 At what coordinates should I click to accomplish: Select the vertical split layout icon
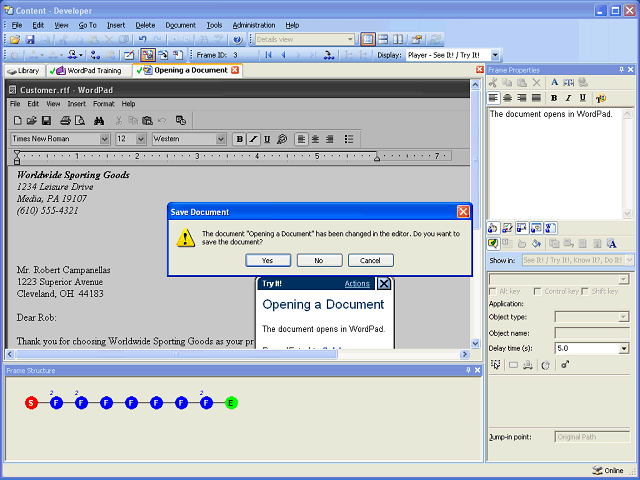tap(398, 39)
